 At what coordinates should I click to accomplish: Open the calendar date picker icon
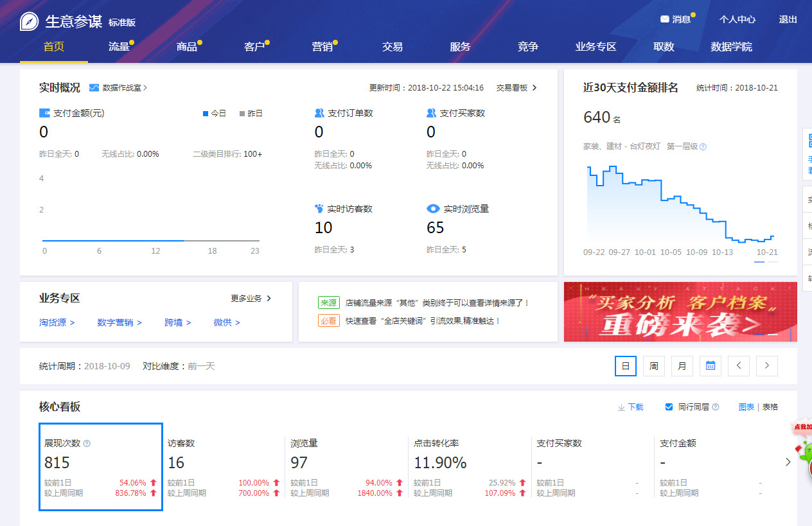coord(710,365)
